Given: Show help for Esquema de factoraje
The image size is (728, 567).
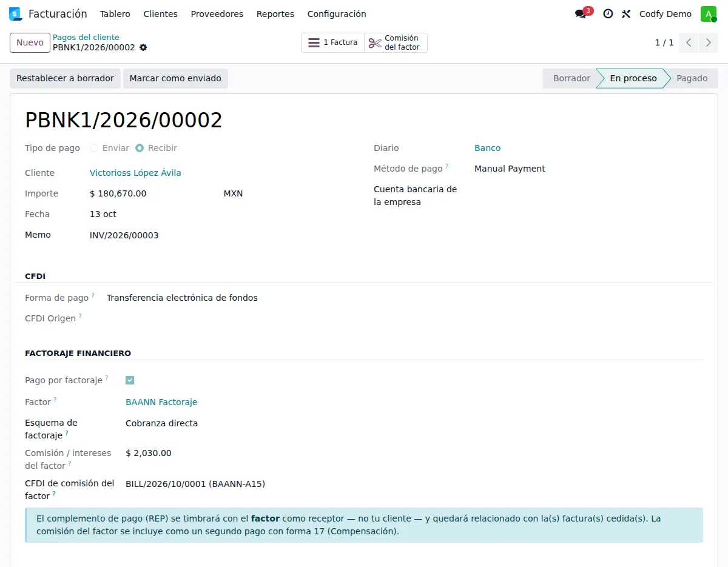Looking at the screenshot, I should coord(67,432).
